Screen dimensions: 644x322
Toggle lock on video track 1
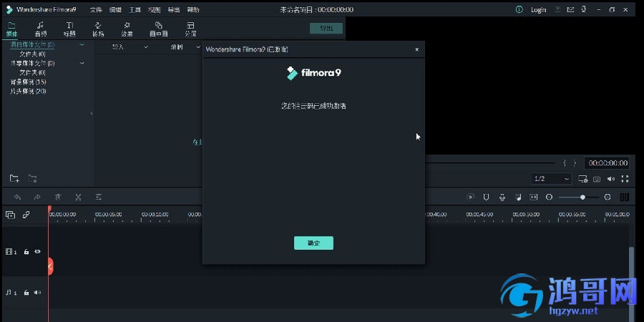tap(26, 252)
